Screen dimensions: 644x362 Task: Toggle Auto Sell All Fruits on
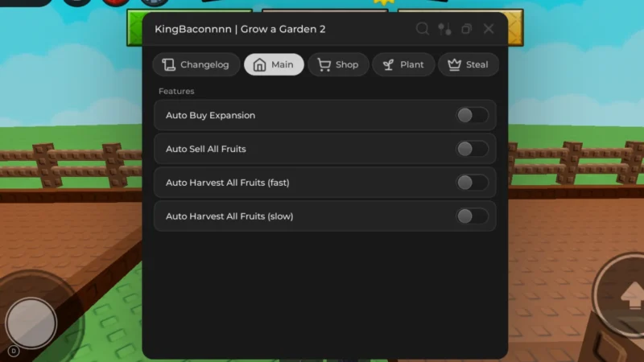pyautogui.click(x=473, y=149)
